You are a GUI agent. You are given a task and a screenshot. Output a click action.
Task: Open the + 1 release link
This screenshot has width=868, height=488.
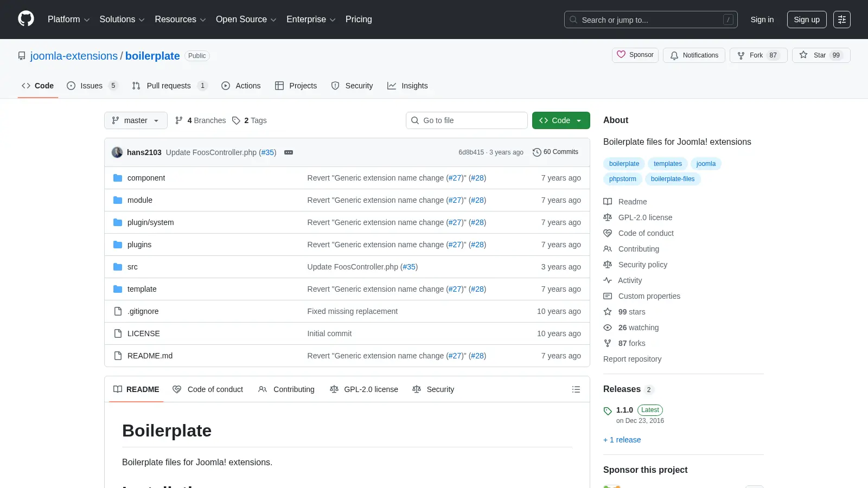(622, 440)
